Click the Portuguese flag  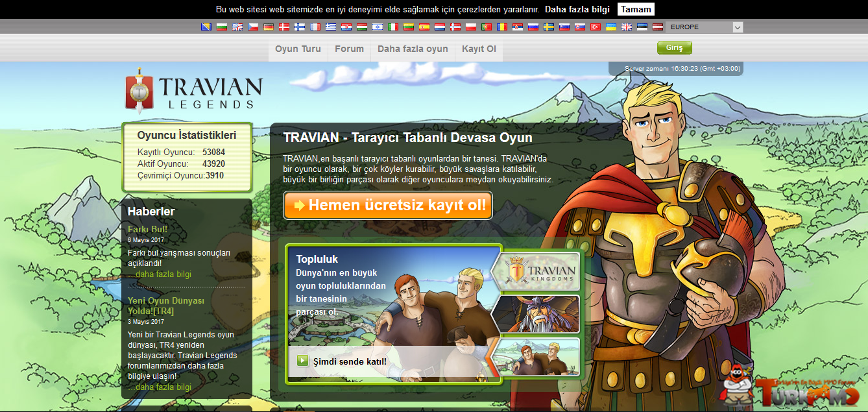tap(487, 27)
